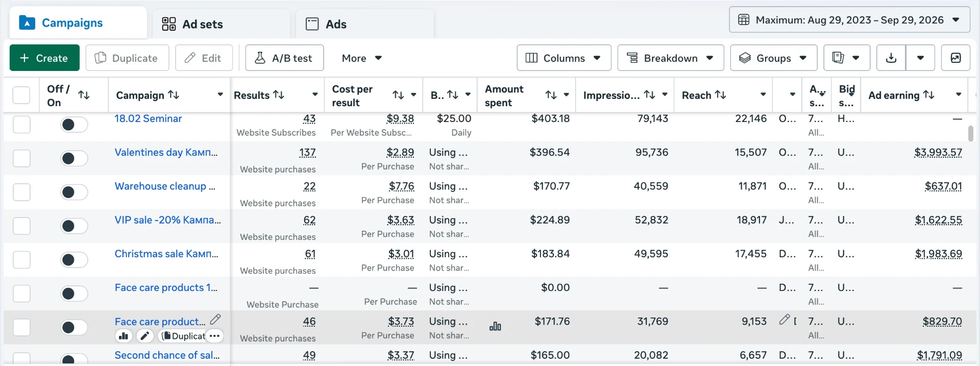Click the export download icon
Image resolution: width=980 pixels, height=366 pixels.
pyautogui.click(x=891, y=58)
